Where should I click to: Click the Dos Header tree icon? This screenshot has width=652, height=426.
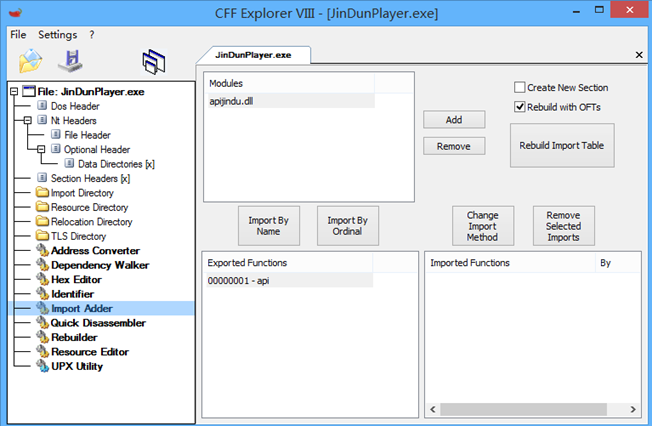point(42,105)
